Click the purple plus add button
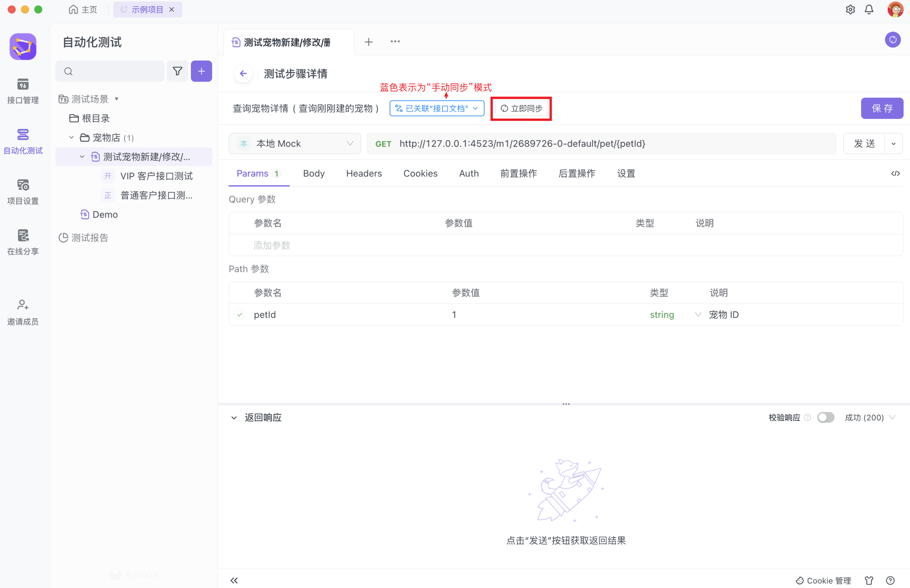Viewport: 910px width, 588px height. [x=201, y=71]
